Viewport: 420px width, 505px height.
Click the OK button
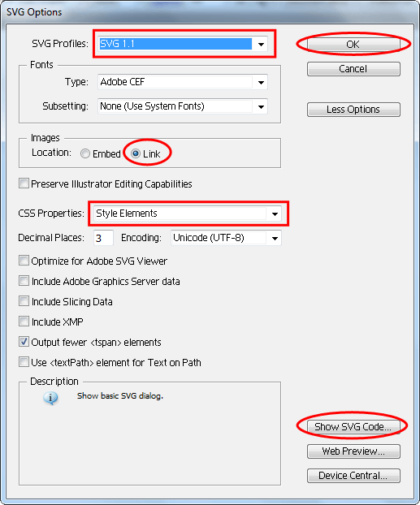pyautogui.click(x=353, y=44)
